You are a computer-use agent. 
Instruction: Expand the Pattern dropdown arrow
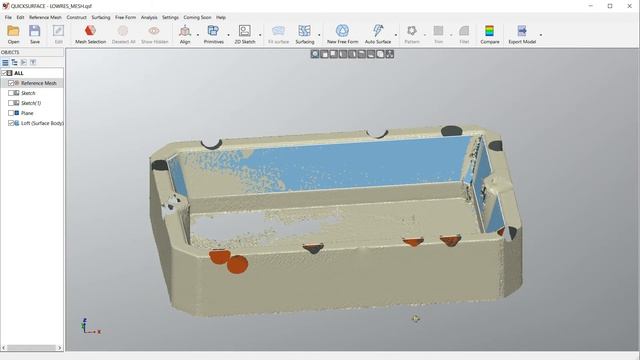pyautogui.click(x=424, y=35)
